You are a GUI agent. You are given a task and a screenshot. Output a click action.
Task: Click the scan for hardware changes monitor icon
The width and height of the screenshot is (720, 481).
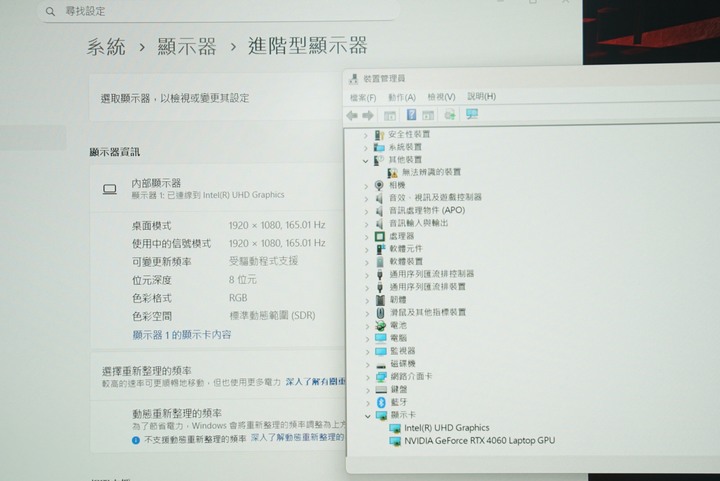point(472,115)
